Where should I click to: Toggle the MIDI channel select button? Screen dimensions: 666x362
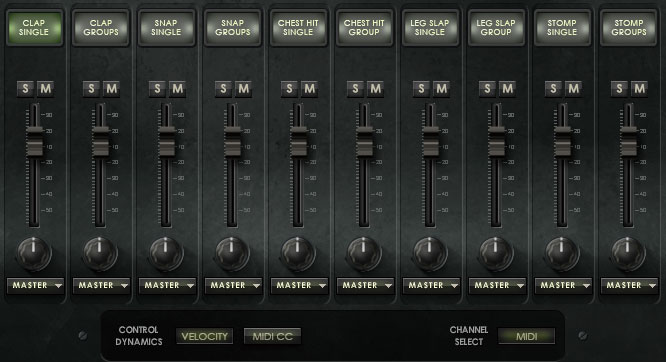[x=527, y=337]
